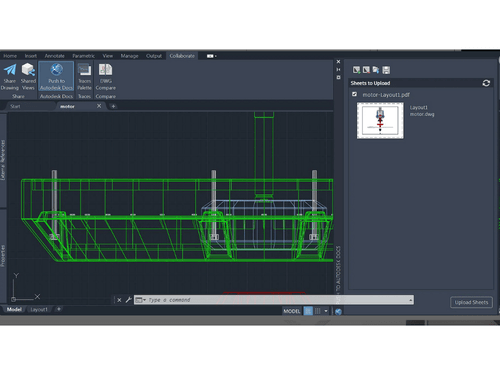Click the Upload Sheets button
This screenshot has height=375, width=500.
471,302
